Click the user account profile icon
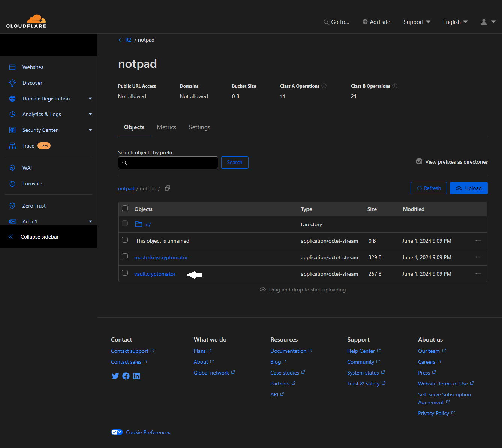This screenshot has height=448, width=502. (x=484, y=22)
